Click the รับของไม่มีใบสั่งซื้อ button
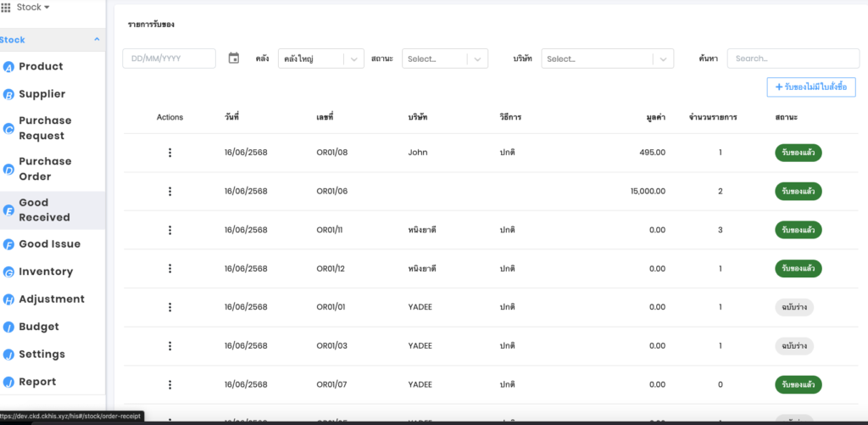 pyautogui.click(x=811, y=87)
